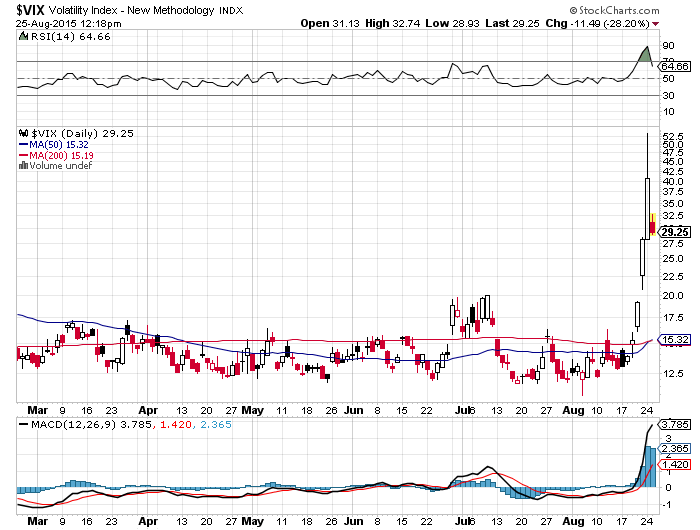700x530 pixels.
Task: Click the $VIX (Daily) 29.25 legend
Action: pos(82,134)
